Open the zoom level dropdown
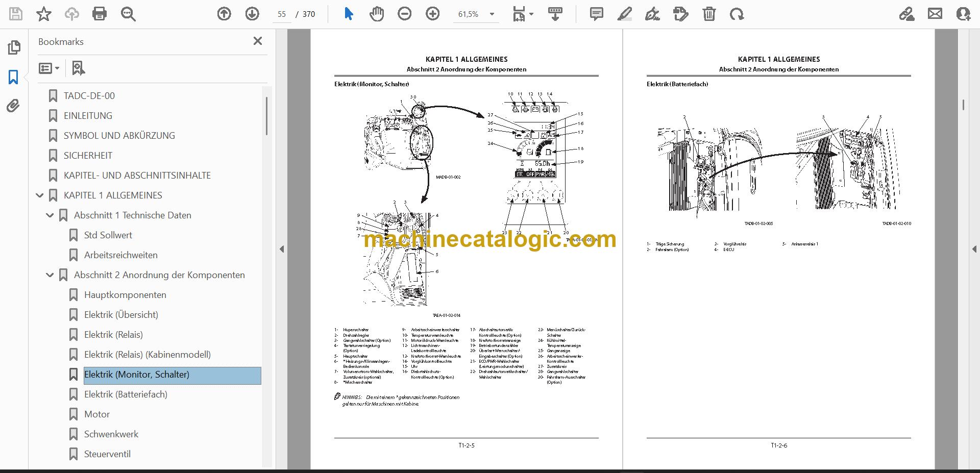The image size is (980, 473). [492, 14]
